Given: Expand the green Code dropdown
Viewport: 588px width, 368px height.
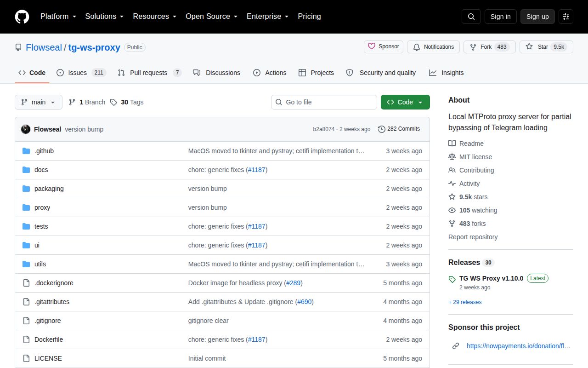Looking at the screenshot, I should click(x=405, y=102).
